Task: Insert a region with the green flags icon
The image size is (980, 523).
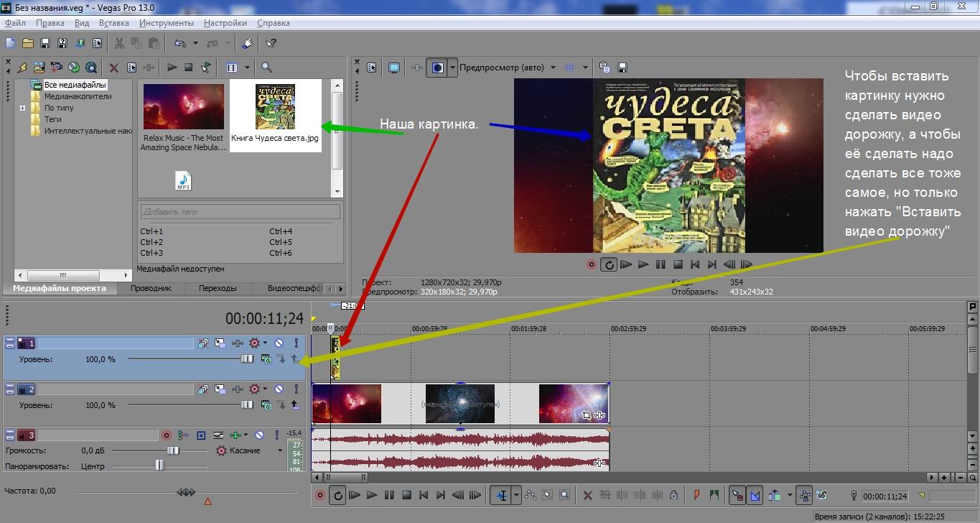Action: pyautogui.click(x=714, y=495)
